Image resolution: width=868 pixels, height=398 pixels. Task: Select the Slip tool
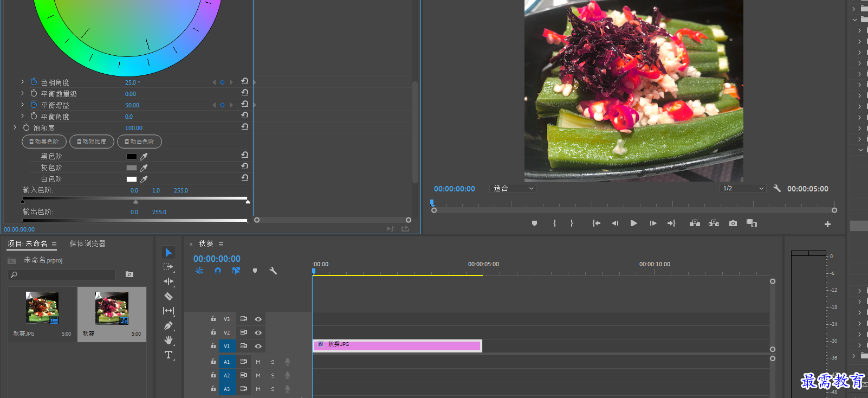click(169, 311)
